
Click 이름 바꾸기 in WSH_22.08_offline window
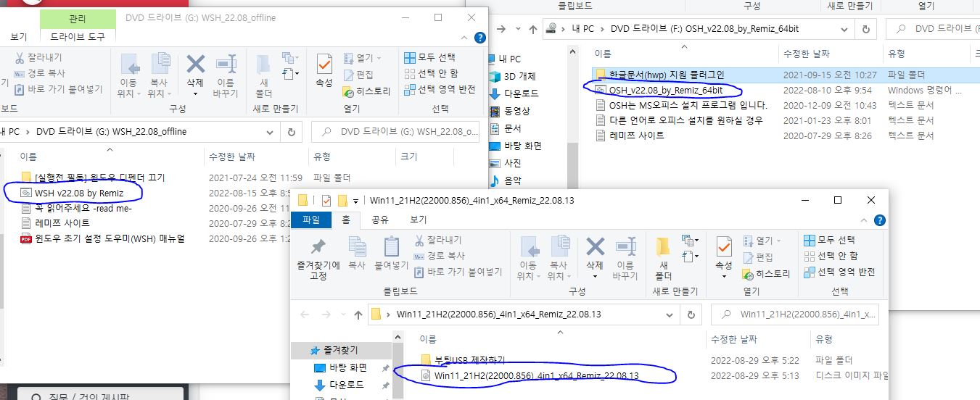pyautogui.click(x=226, y=75)
